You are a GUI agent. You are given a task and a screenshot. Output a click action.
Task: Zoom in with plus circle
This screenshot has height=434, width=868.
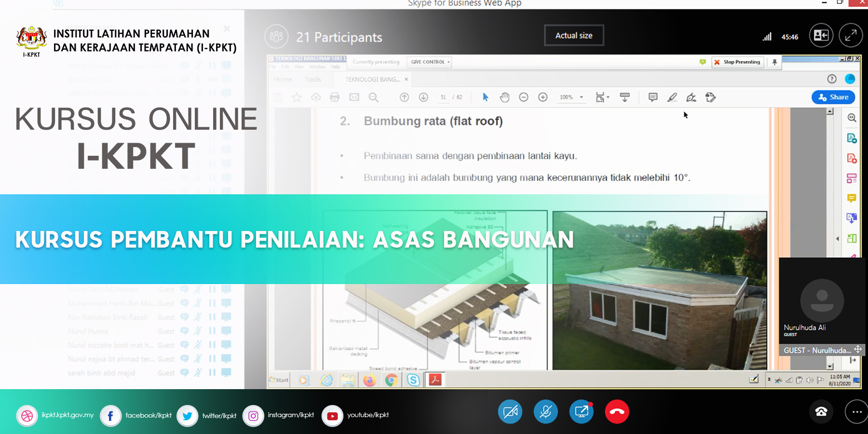pos(543,97)
